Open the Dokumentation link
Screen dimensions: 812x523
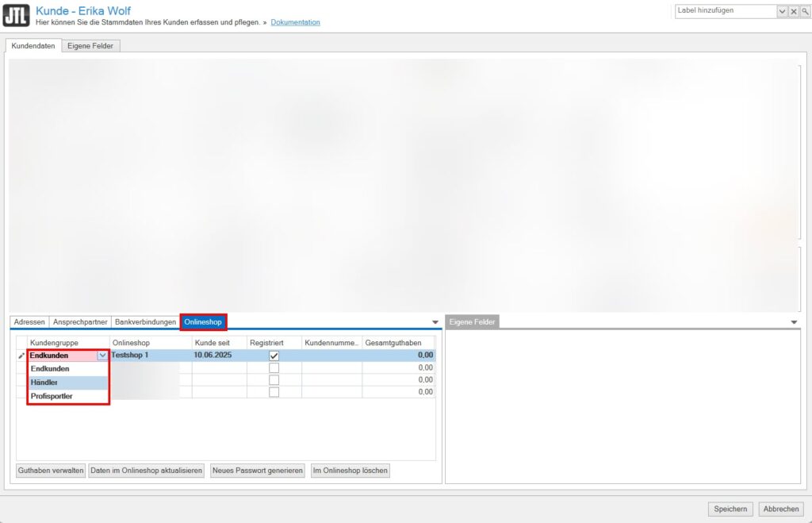295,22
